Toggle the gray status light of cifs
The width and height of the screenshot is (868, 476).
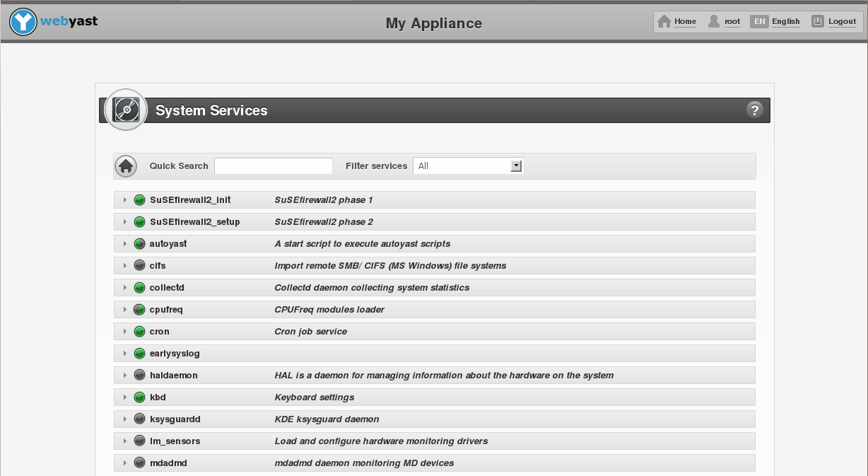[x=139, y=265]
